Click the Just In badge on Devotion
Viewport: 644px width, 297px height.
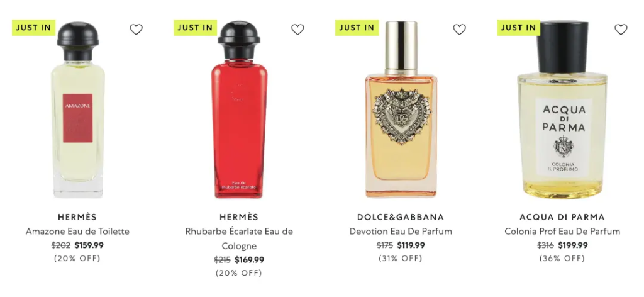coord(357,28)
